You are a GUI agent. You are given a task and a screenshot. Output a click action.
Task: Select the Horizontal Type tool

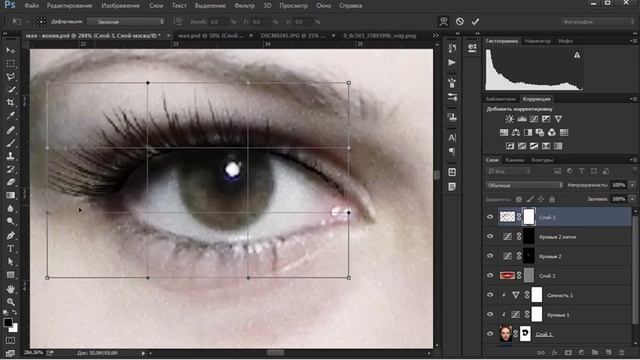point(11,249)
